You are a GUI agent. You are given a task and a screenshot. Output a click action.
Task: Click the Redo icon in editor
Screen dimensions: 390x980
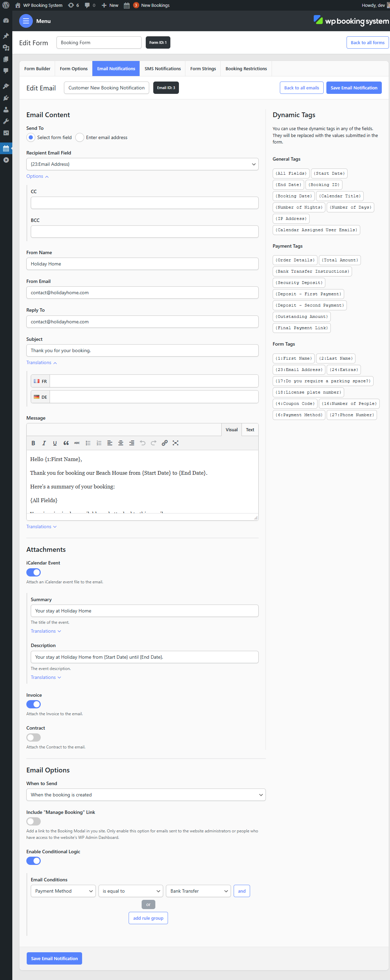coord(154,443)
